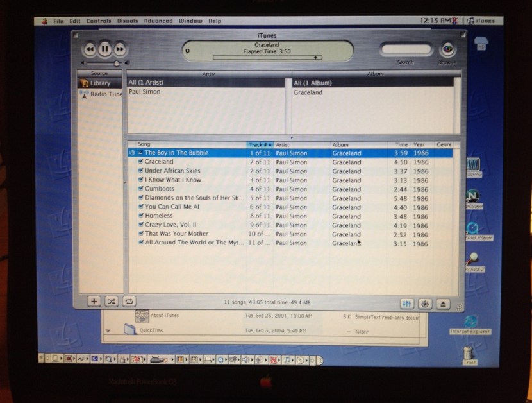Select the Library source

pyautogui.click(x=99, y=83)
